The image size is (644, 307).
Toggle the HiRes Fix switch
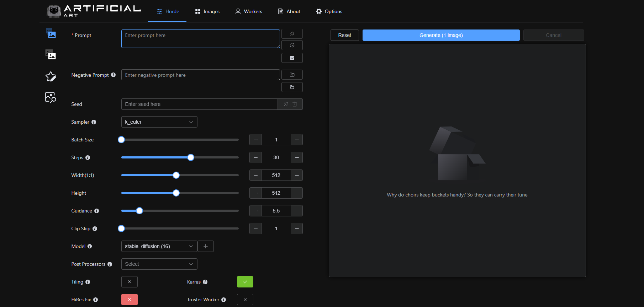[x=130, y=300]
